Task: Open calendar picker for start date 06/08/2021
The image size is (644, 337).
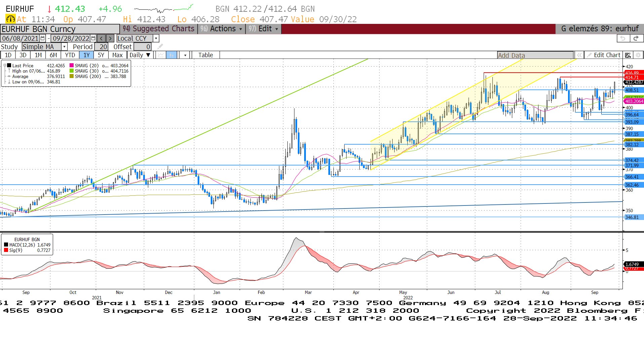Action: click(x=43, y=38)
